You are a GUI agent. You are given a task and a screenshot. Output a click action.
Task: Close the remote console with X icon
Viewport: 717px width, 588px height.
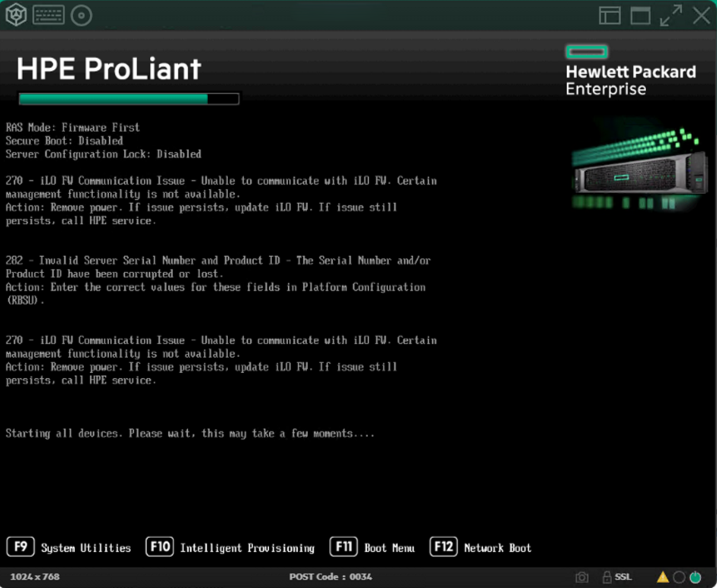pos(701,16)
